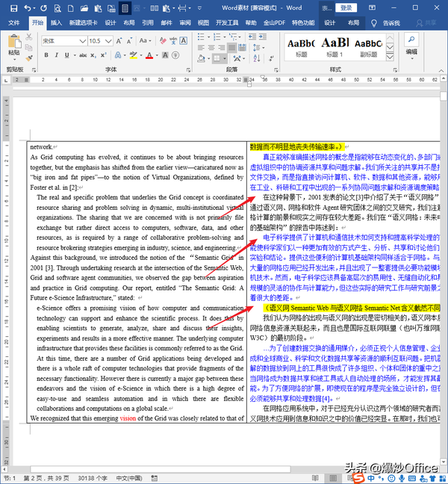The image size is (448, 484).
Task: Click the paragraph shading paint bucket
Action: point(201,58)
